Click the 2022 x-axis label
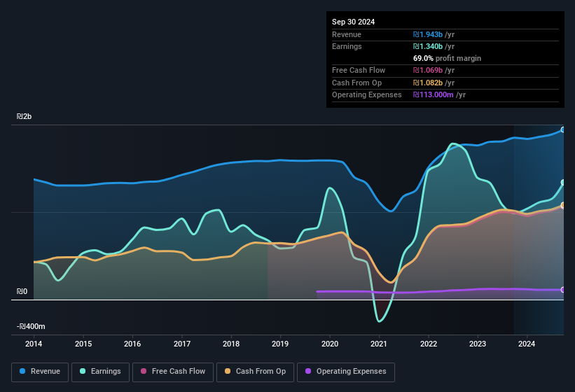This screenshot has width=575, height=392. 429,344
